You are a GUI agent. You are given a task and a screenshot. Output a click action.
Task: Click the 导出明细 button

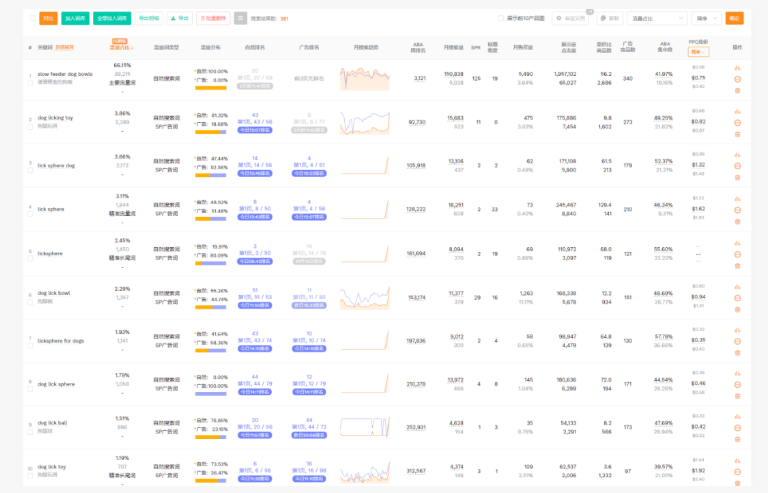[x=149, y=18]
